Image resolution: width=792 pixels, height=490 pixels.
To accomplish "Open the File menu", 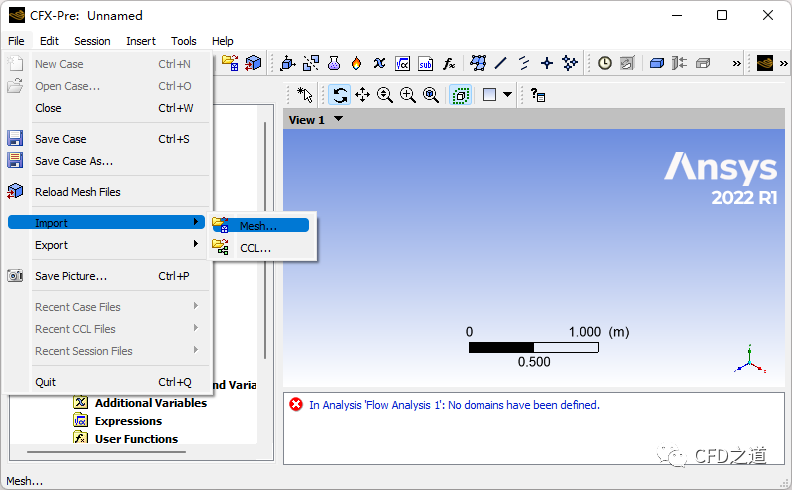I will coord(16,41).
